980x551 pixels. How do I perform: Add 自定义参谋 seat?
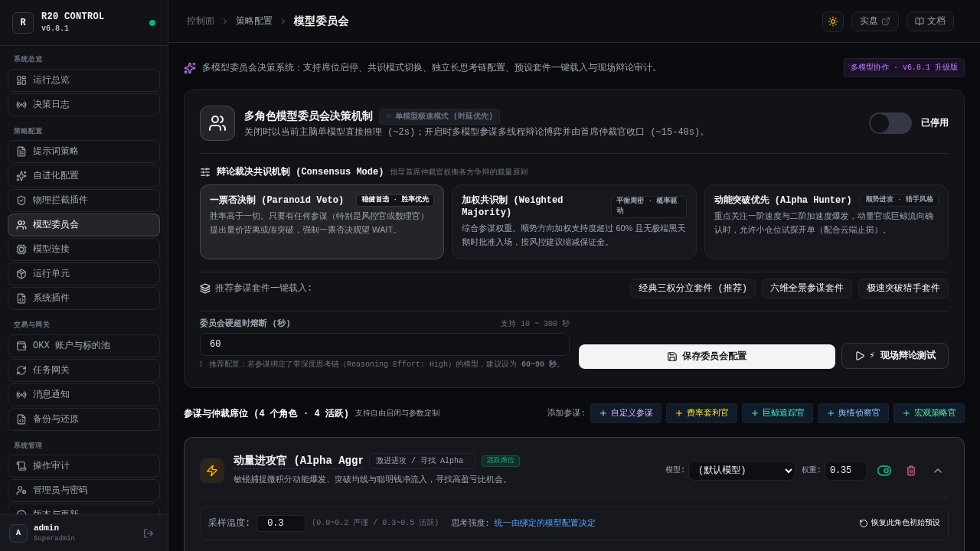click(626, 413)
